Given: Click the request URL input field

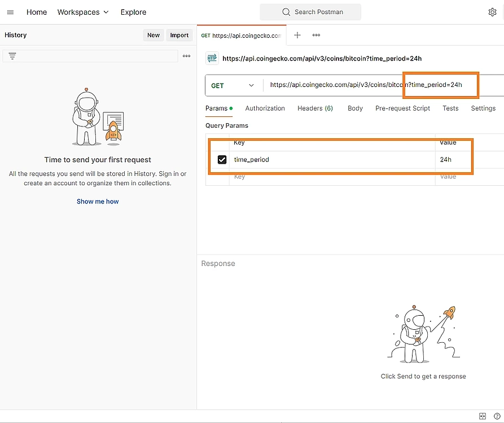Looking at the screenshot, I should (383, 85).
